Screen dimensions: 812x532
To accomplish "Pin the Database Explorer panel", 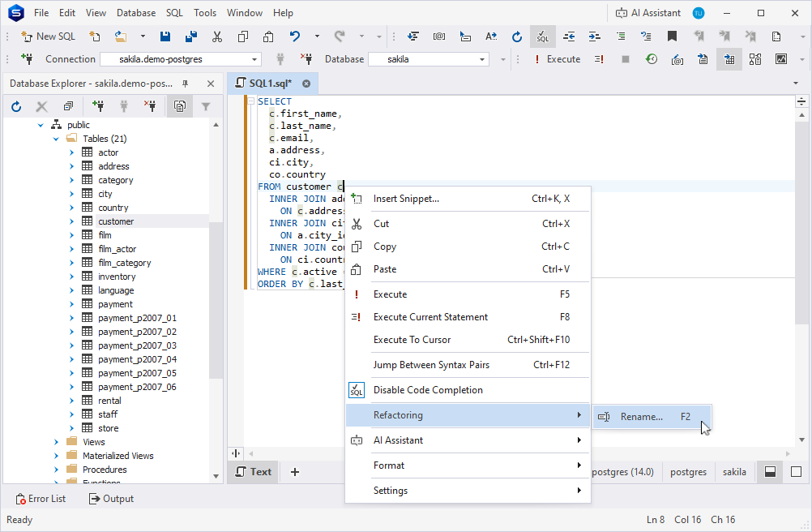I will pyautogui.click(x=185, y=84).
